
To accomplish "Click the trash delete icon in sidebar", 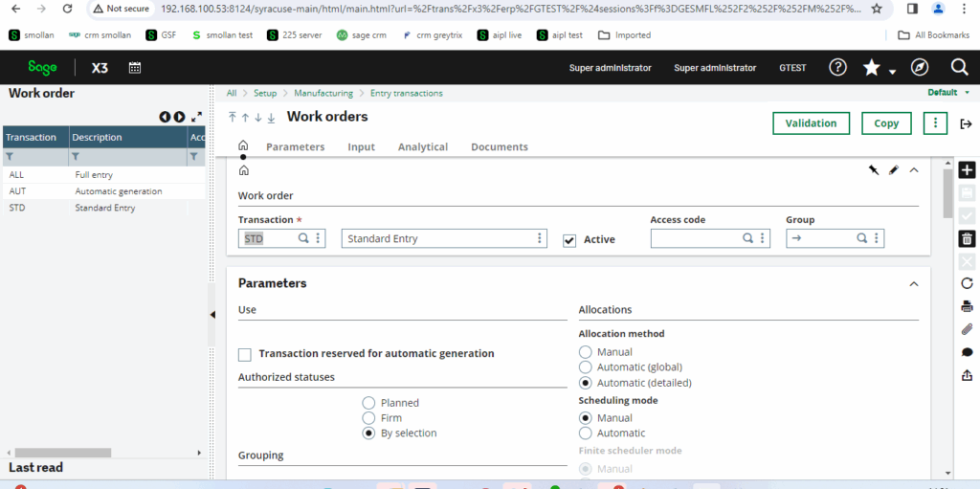I will click(x=967, y=238).
